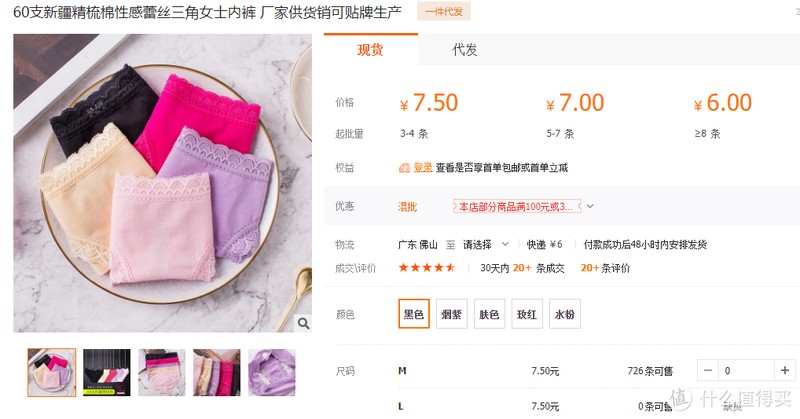Click the 本店部分商品满100元 coupon tag
800x419 pixels.
517,207
